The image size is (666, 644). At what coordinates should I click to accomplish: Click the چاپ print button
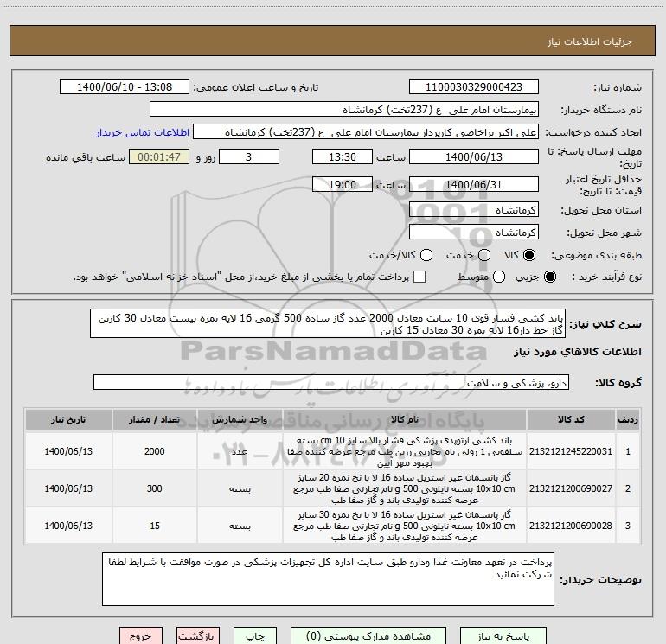tap(255, 636)
